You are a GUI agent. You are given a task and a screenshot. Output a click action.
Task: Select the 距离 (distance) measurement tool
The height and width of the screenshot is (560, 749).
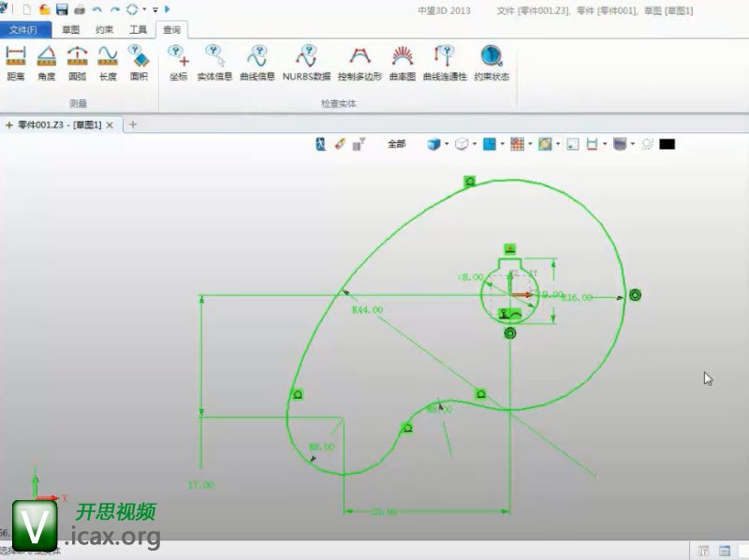[16, 63]
